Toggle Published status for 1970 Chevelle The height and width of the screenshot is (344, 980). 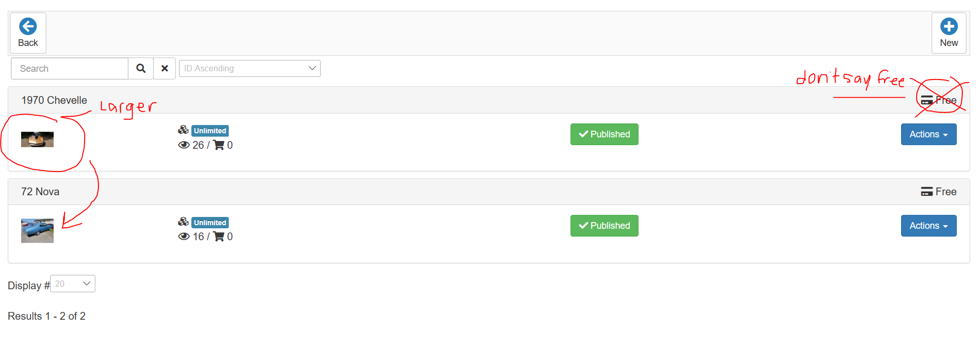coord(604,134)
